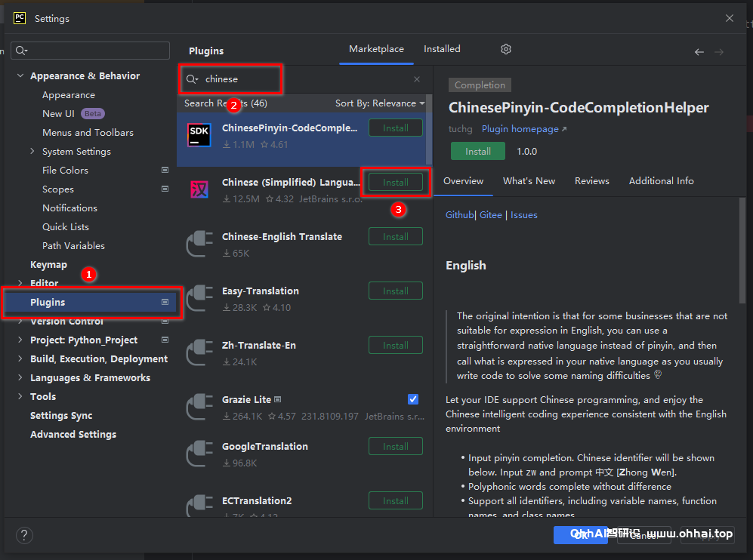Switch to the Marketplace tab
This screenshot has width=753, height=560.
click(376, 49)
